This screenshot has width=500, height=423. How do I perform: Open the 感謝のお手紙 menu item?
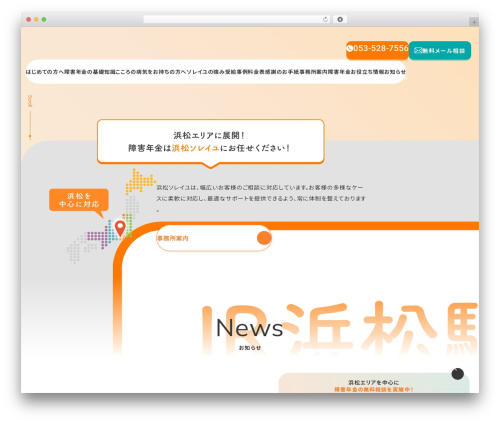282,72
